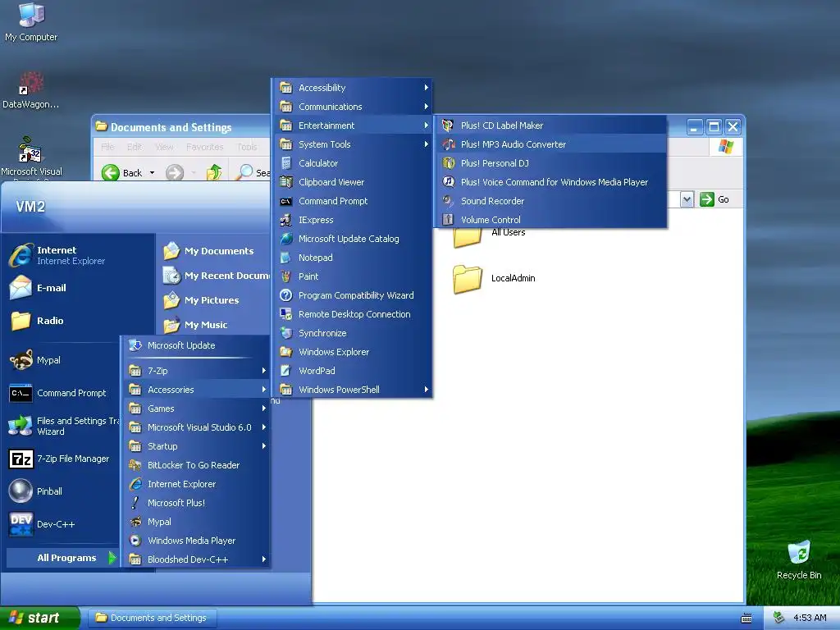Launch Remote Desktop Connection
Screen dimensions: 840x630
pos(353,314)
